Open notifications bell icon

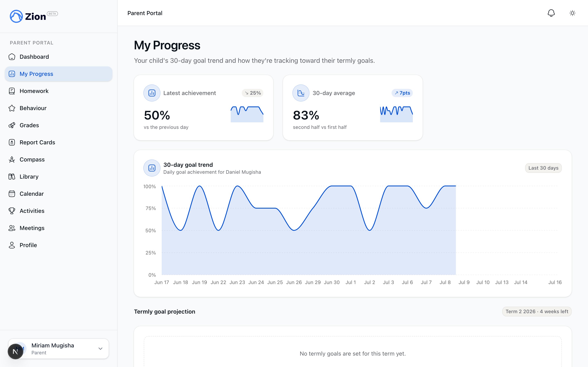(551, 13)
